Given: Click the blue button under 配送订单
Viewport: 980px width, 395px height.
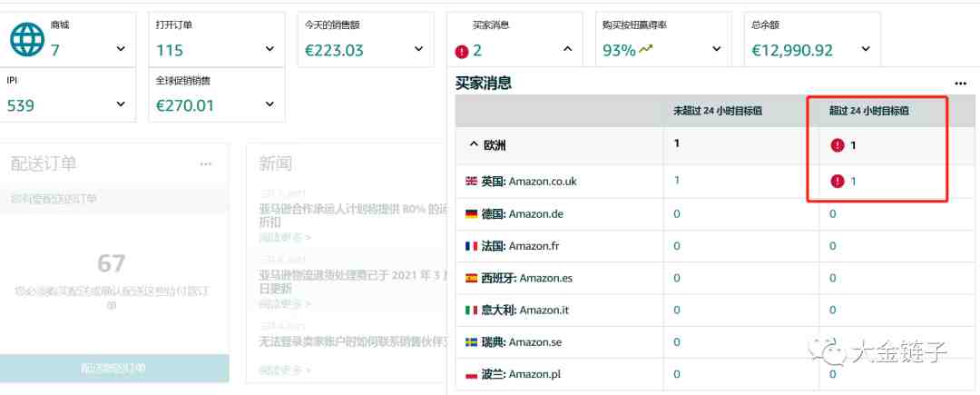Looking at the screenshot, I should pyautogui.click(x=114, y=368).
